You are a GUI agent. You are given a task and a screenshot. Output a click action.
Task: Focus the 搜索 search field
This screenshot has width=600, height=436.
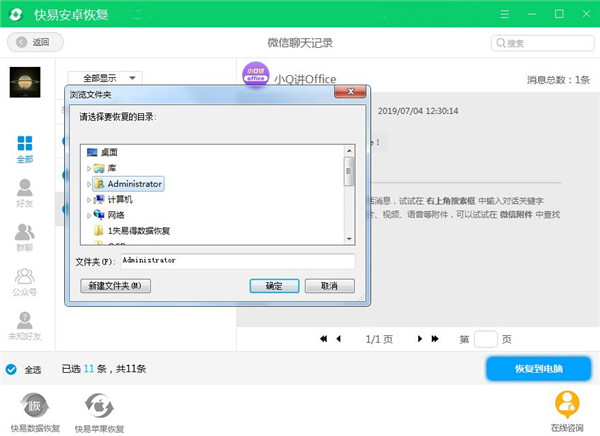point(543,43)
